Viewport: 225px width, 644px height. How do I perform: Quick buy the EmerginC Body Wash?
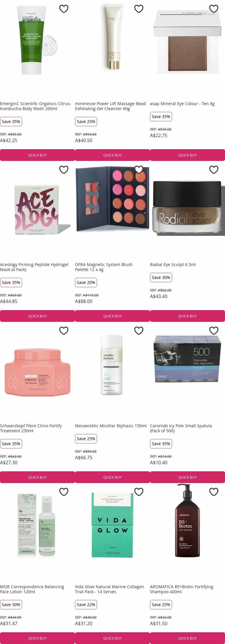[x=37, y=155]
